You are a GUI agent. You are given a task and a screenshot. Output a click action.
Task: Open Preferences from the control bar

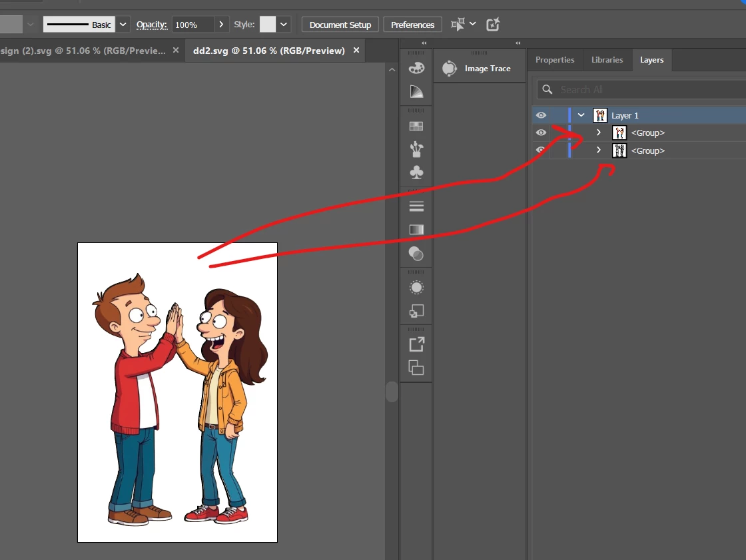pyautogui.click(x=412, y=25)
